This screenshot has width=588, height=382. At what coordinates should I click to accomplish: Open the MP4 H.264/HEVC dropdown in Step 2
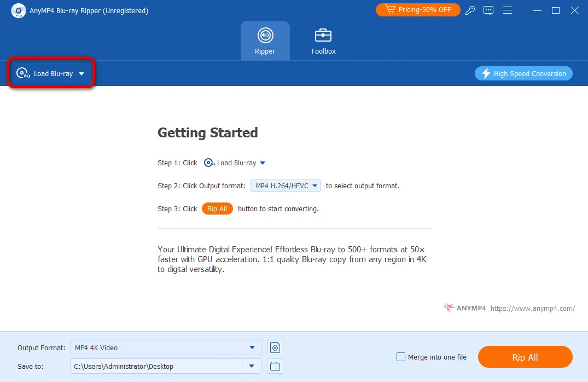pyautogui.click(x=286, y=186)
